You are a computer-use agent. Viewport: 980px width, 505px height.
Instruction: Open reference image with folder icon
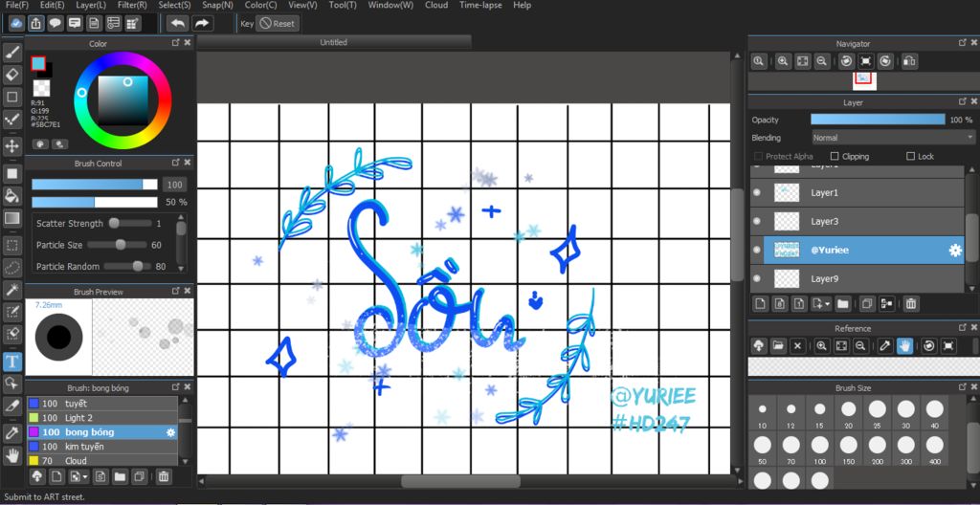pos(777,345)
